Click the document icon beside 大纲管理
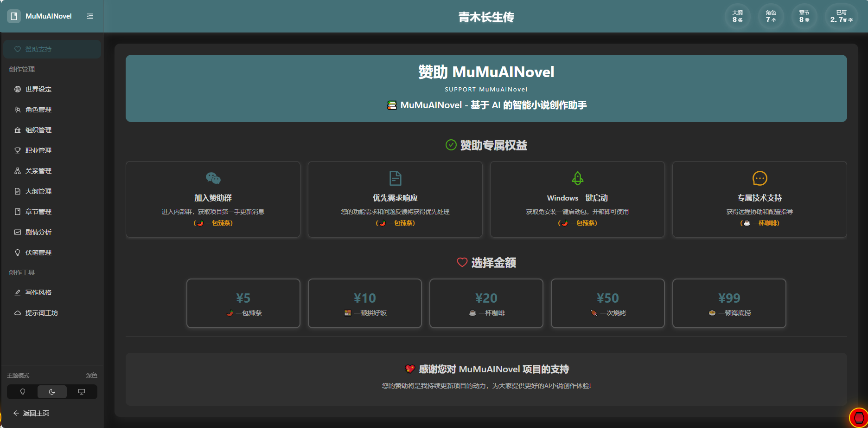Screen dimensions: 868x428 pos(18,191)
